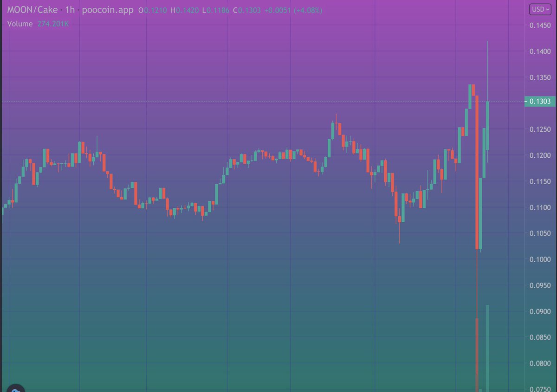The height and width of the screenshot is (392, 557).
Task: Click the 0.0950 price axis label
Action: tap(540, 285)
